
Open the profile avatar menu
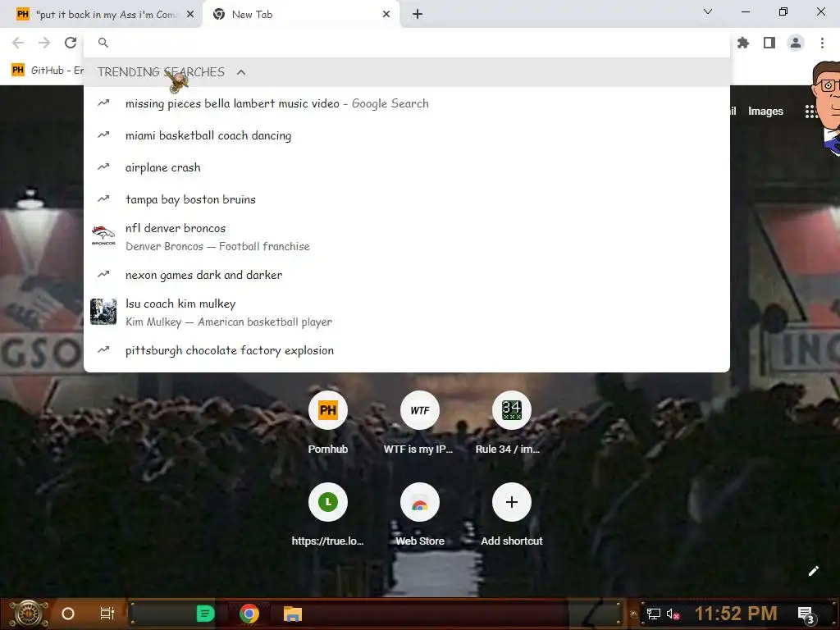(x=796, y=43)
